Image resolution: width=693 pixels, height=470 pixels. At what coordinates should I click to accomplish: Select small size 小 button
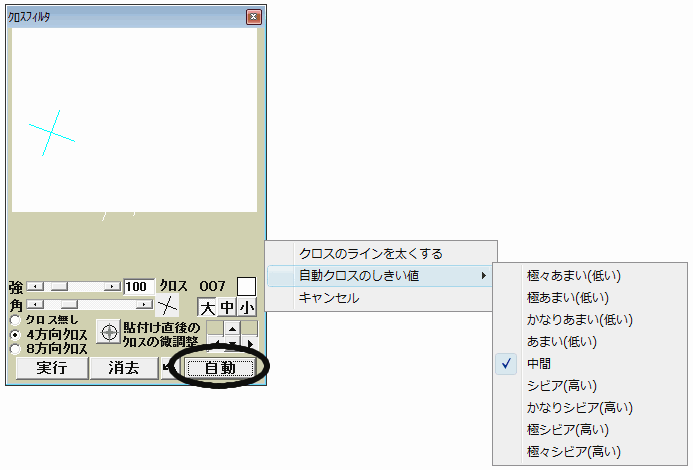[247, 307]
